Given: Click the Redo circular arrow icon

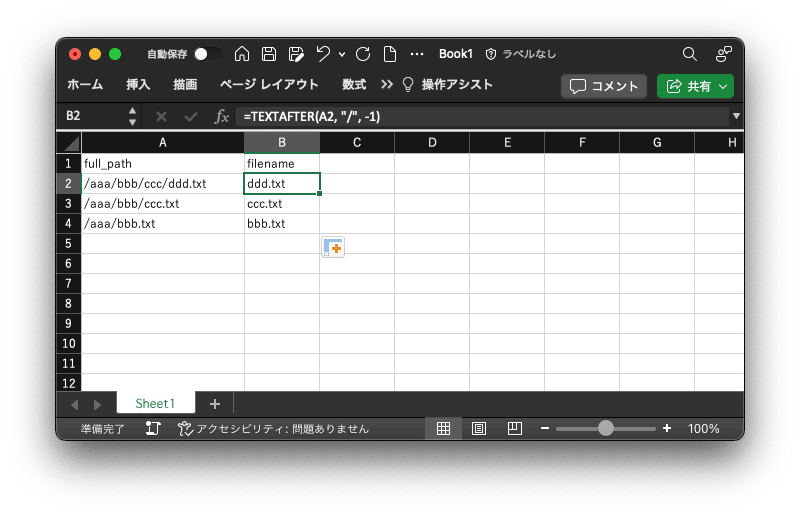Looking at the screenshot, I should (x=363, y=54).
